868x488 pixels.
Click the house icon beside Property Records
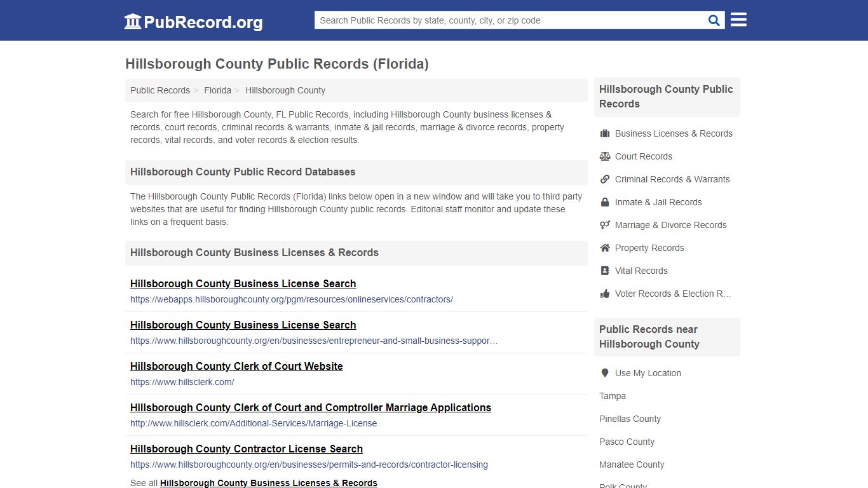click(x=605, y=248)
